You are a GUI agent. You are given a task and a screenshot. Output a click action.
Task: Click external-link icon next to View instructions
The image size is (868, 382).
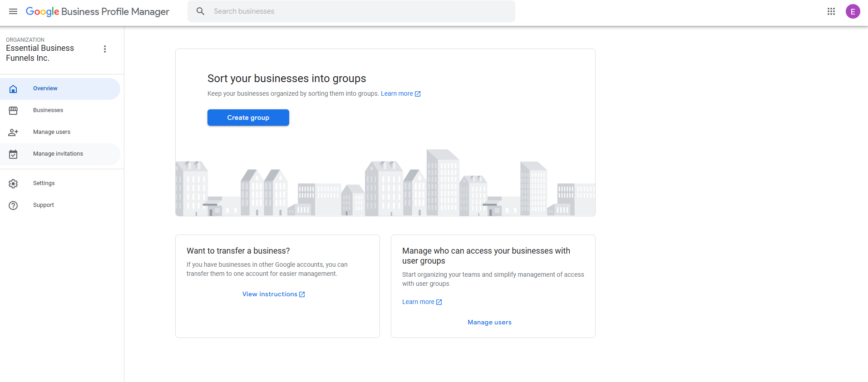point(302,294)
